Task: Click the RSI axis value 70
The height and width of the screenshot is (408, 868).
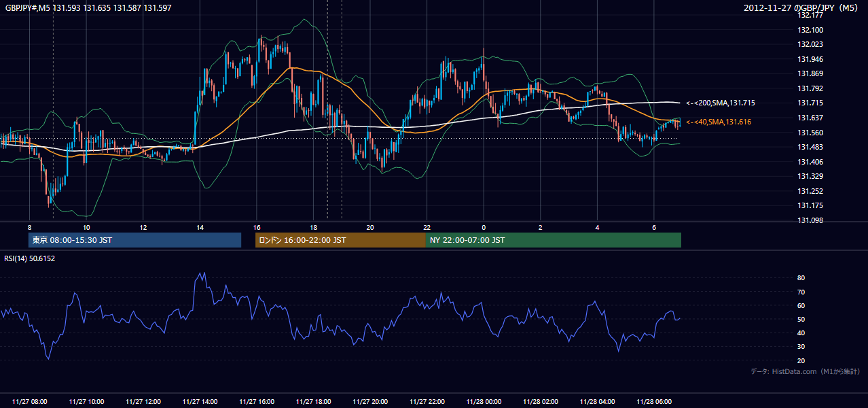Action: (x=801, y=292)
